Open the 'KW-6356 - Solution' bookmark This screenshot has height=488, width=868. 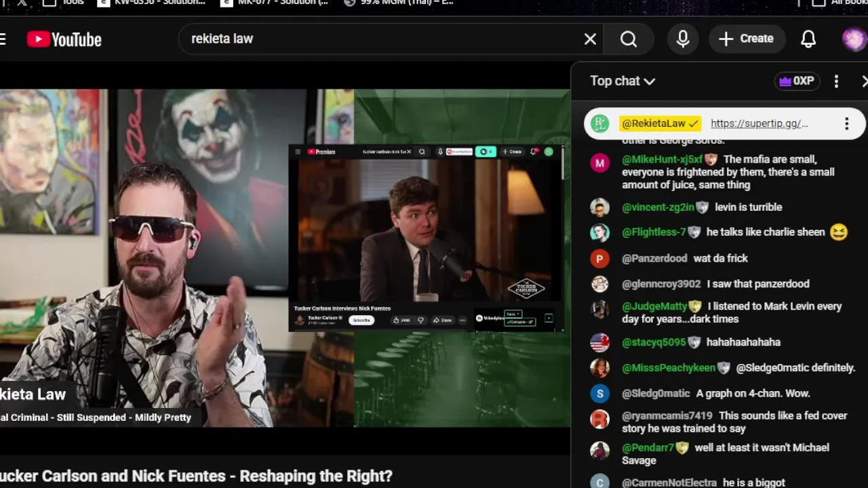(151, 3)
